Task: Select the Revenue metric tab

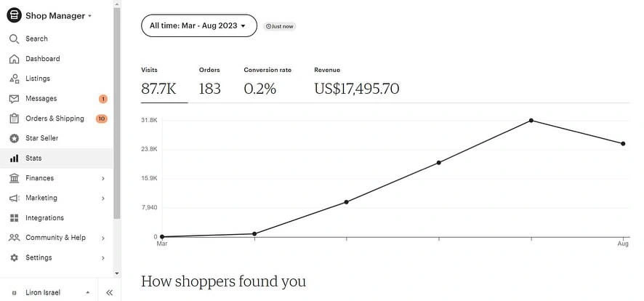Action: pyautogui.click(x=356, y=82)
